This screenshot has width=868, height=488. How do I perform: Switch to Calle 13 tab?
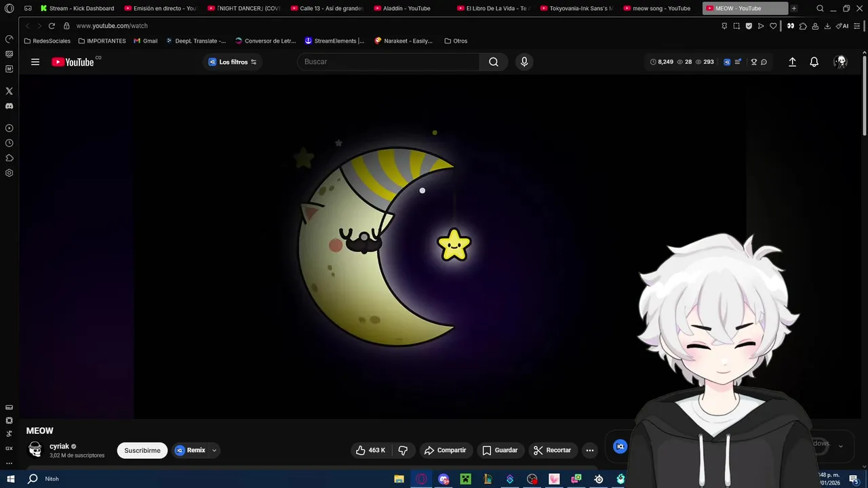point(327,8)
